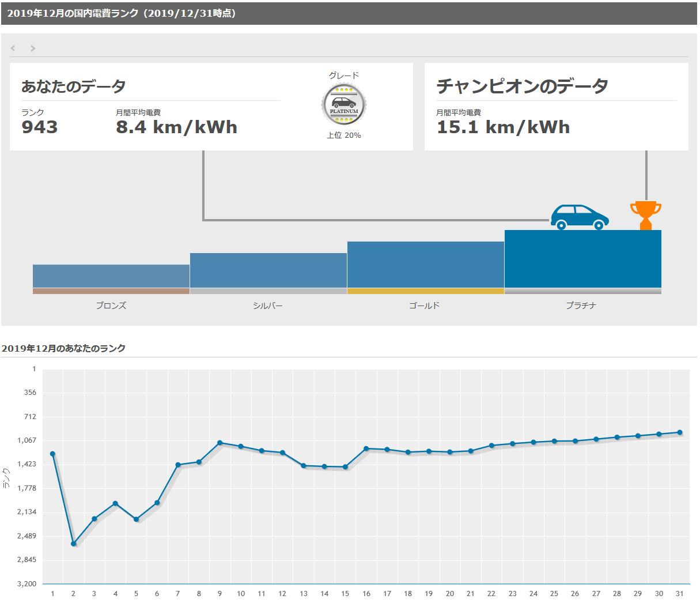This screenshot has height=603, width=700.
Task: Click the previous arrow chevron
Action: tap(13, 48)
